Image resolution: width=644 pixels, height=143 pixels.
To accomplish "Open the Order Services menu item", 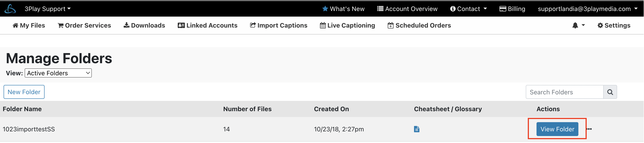I will click(84, 25).
